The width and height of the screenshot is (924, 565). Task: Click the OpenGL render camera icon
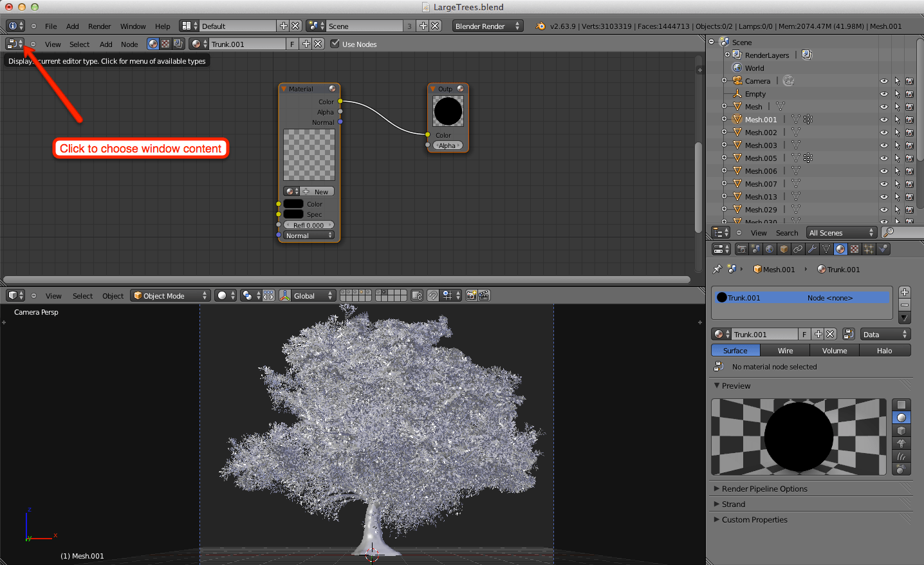click(472, 295)
